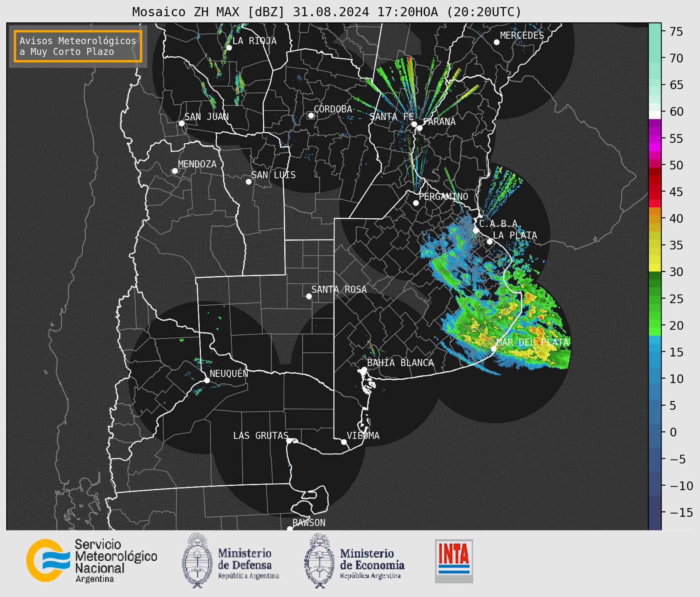The image size is (700, 597).
Task: Click the La Plata city marker dot
Action: (x=490, y=242)
